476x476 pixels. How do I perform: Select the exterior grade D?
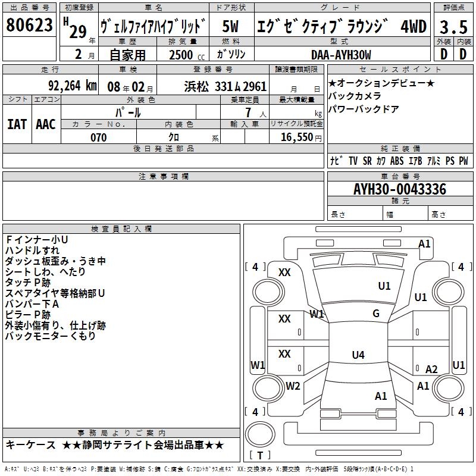coord(444,54)
